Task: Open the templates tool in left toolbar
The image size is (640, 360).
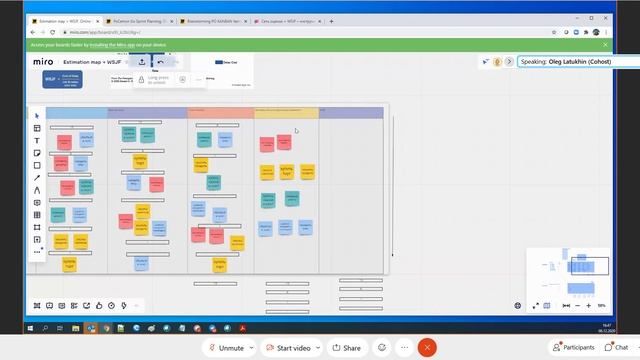Action: (37, 128)
